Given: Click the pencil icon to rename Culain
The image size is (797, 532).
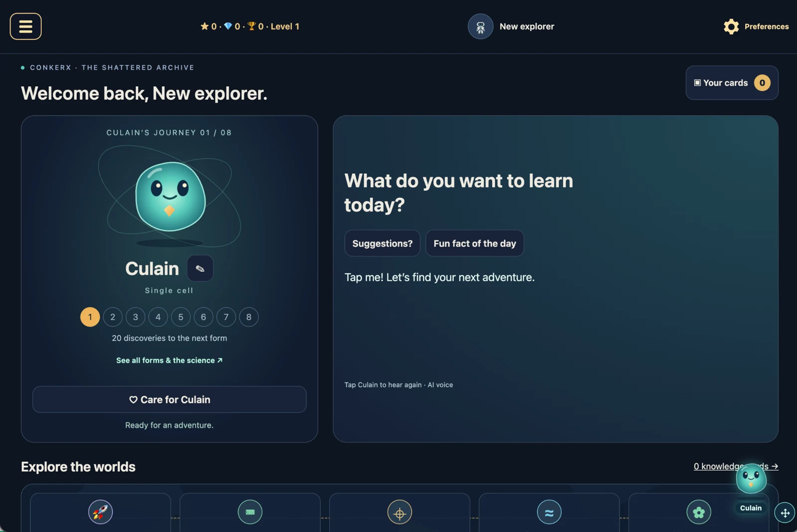Looking at the screenshot, I should pyautogui.click(x=200, y=268).
